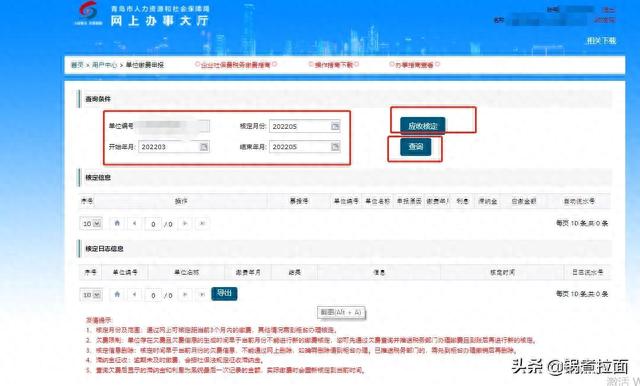Go to previous page in 核定日志信息 pager
Image resolution: width=640 pixels, height=386 pixels.
click(134, 294)
